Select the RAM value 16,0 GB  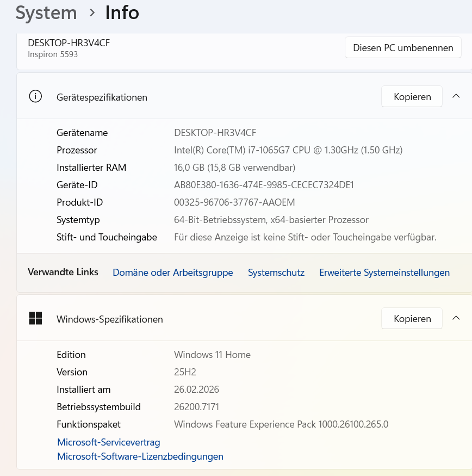click(x=234, y=167)
